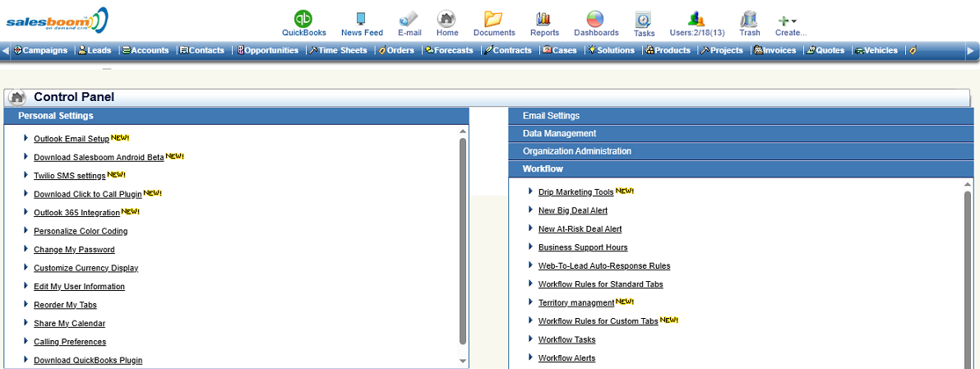Open the Documents folder icon
Image resolution: width=980 pixels, height=369 pixels.
[x=493, y=19]
